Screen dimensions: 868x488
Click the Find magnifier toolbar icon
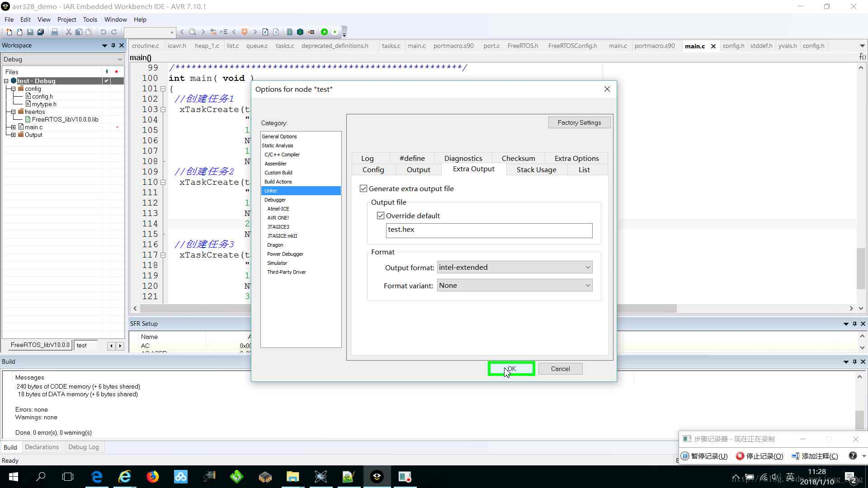[193, 32]
